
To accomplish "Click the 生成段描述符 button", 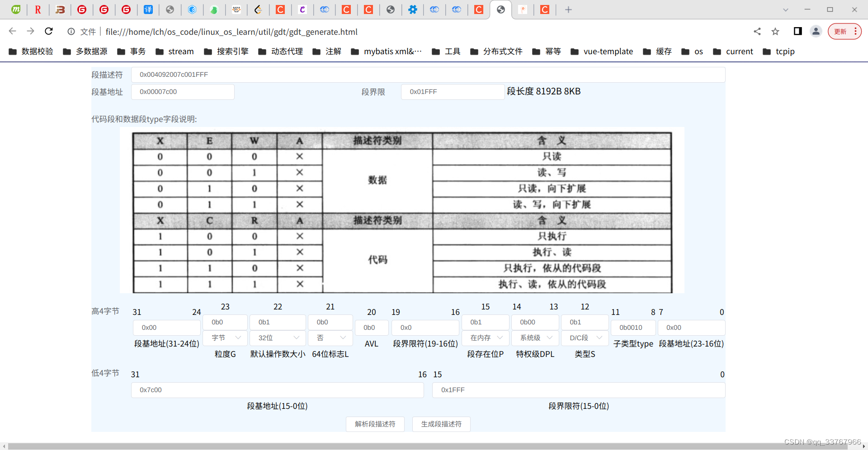I will point(441,424).
